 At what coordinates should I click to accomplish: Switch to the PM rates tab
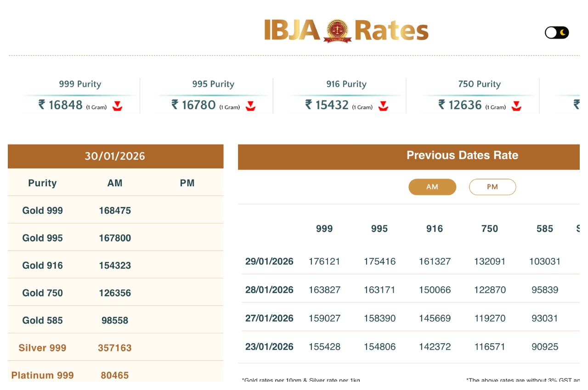coord(492,187)
